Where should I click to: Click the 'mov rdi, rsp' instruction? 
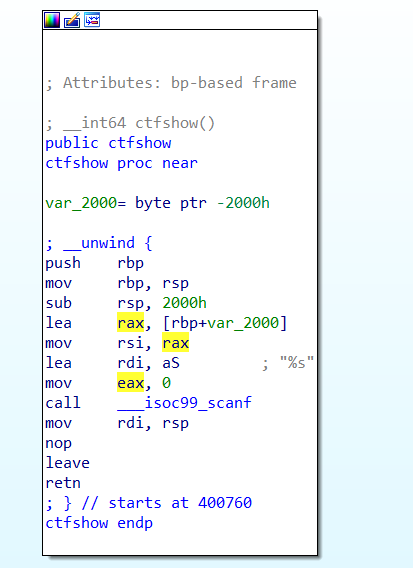[117, 423]
